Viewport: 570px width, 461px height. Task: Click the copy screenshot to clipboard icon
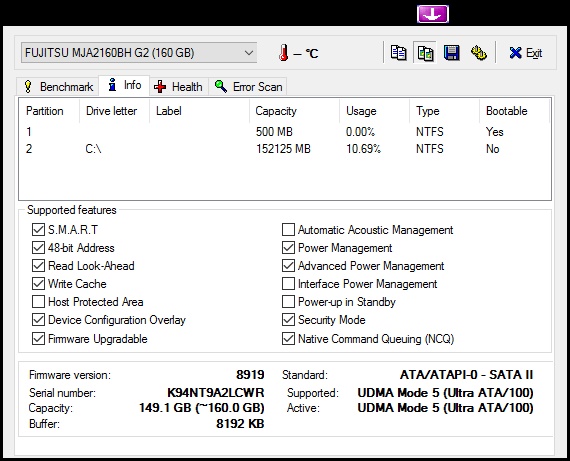pos(425,53)
